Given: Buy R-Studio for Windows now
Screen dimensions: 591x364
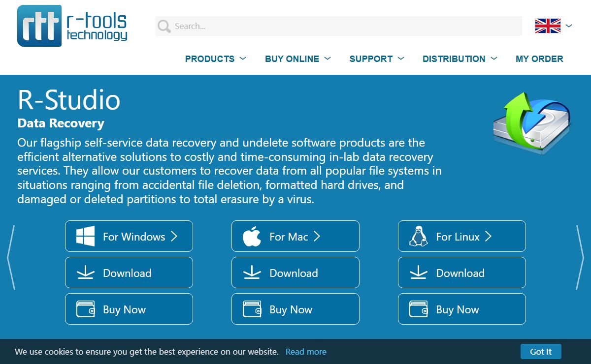Looking at the screenshot, I should click(129, 309).
